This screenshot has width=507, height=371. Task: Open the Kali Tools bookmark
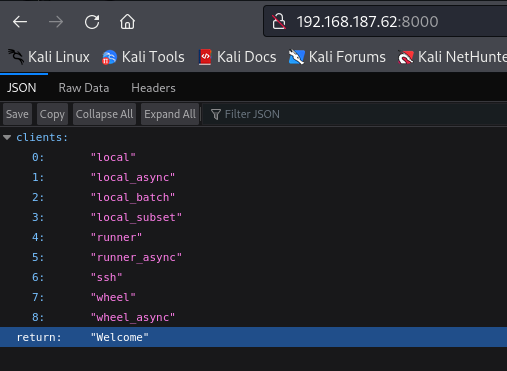(143, 57)
